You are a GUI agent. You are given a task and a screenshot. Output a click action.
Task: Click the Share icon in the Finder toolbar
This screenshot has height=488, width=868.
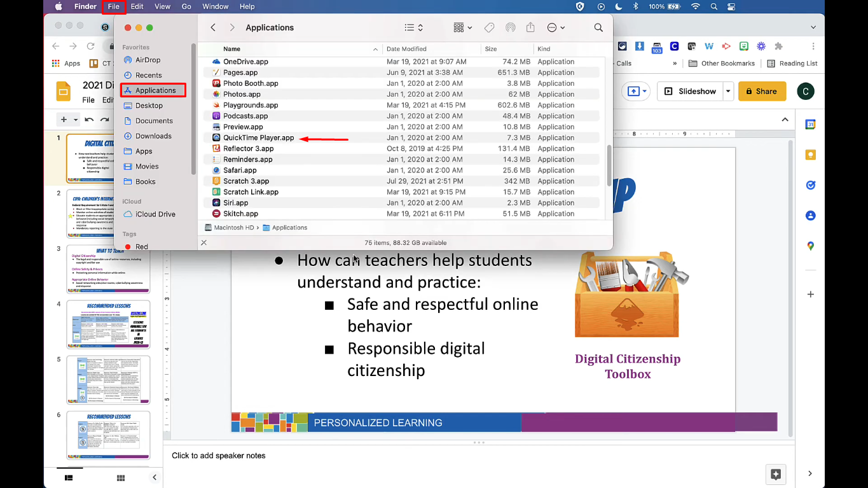tap(531, 27)
